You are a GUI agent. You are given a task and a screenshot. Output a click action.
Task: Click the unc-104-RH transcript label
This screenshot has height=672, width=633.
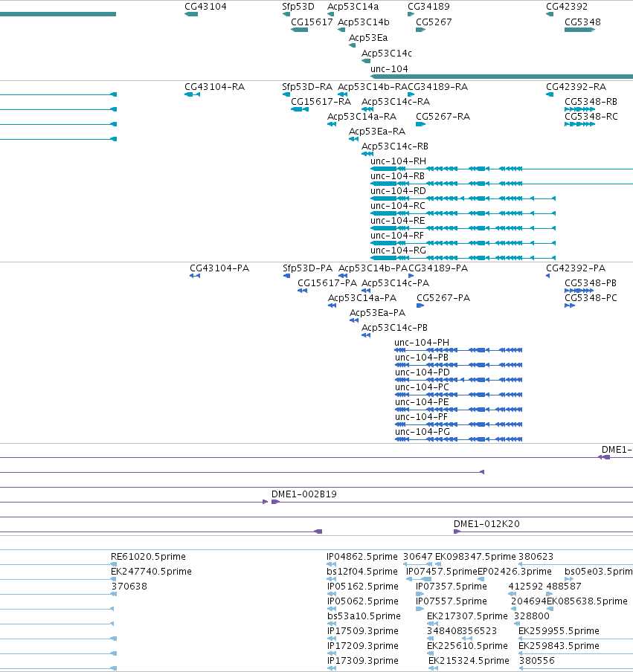point(399,161)
